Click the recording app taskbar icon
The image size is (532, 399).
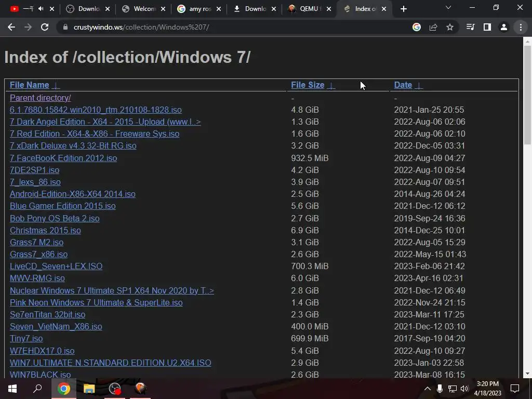tap(115, 389)
